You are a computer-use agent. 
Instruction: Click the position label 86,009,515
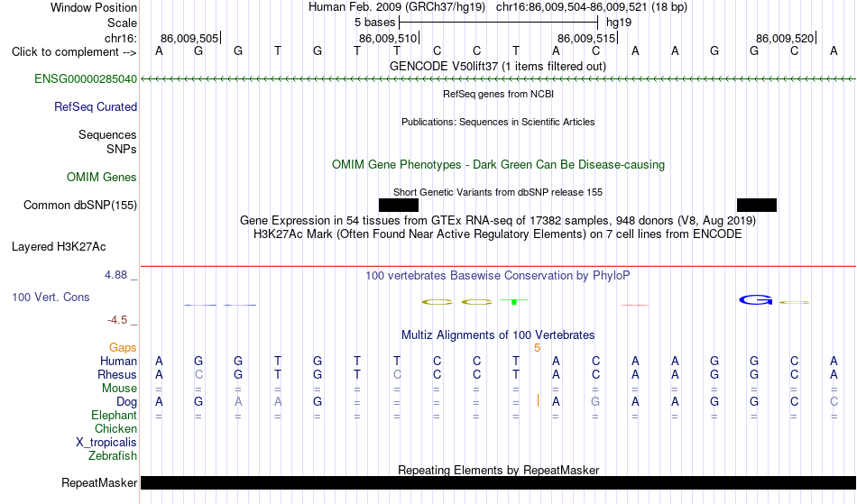(x=586, y=38)
